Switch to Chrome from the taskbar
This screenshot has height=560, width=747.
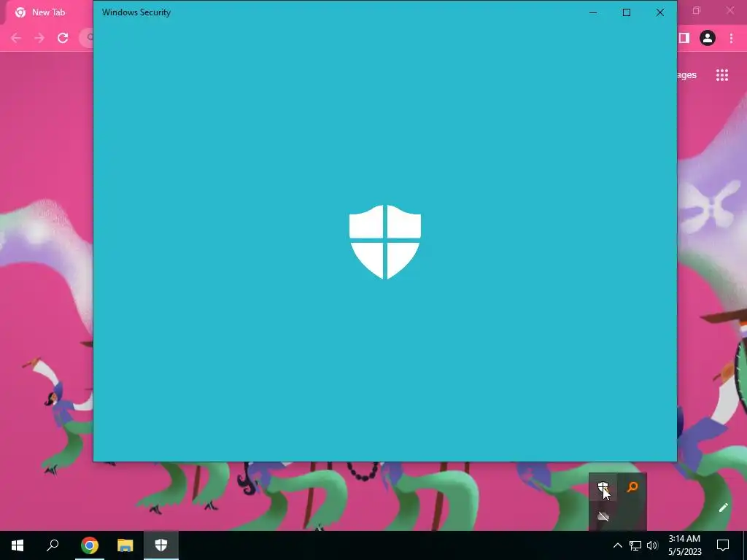point(90,545)
